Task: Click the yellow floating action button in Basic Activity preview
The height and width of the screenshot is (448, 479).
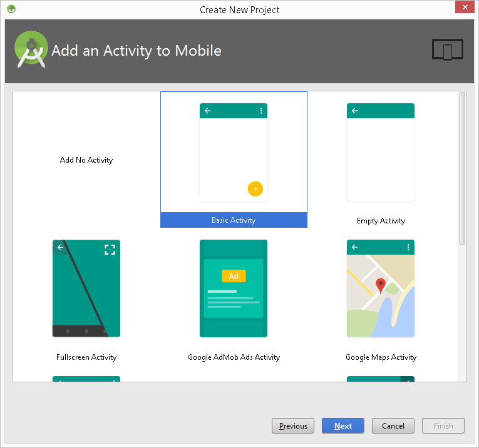Action: tap(255, 189)
